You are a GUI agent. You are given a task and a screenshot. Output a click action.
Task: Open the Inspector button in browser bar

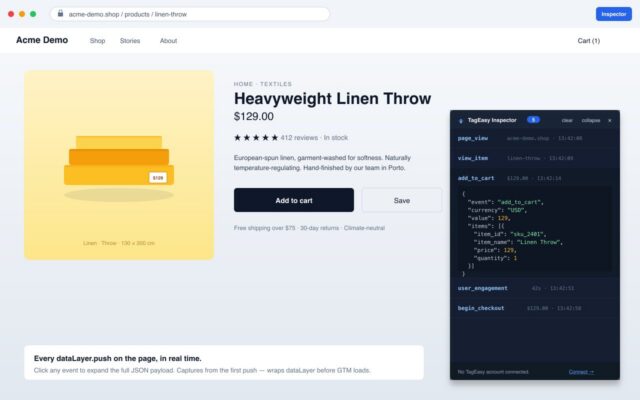[x=613, y=14]
